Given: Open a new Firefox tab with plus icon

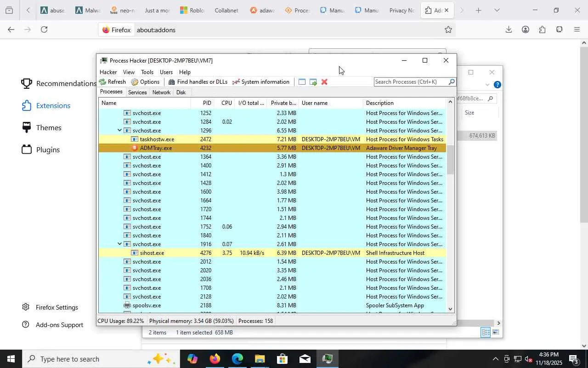Looking at the screenshot, I should 479,10.
